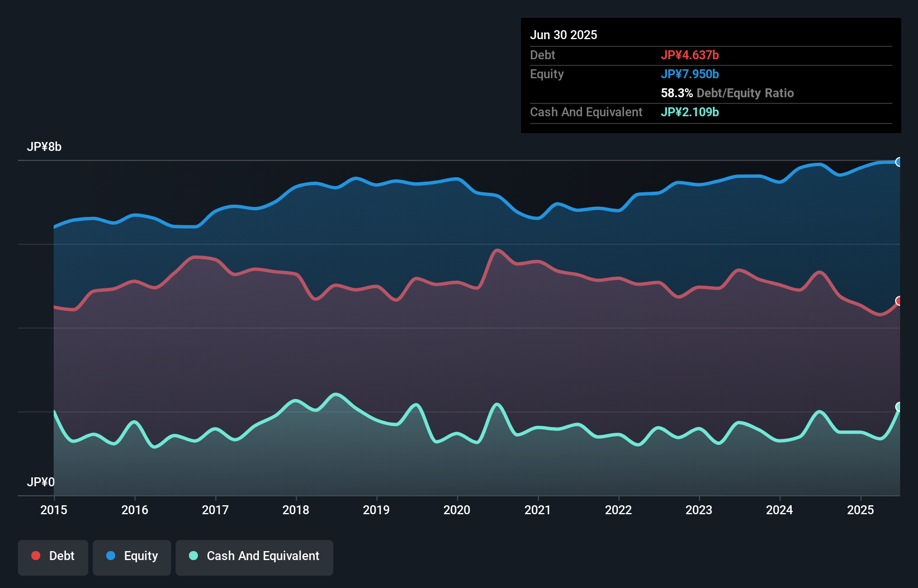Click the JP¥4.637b Debt value link
This screenshot has width=918, height=588.
point(690,55)
